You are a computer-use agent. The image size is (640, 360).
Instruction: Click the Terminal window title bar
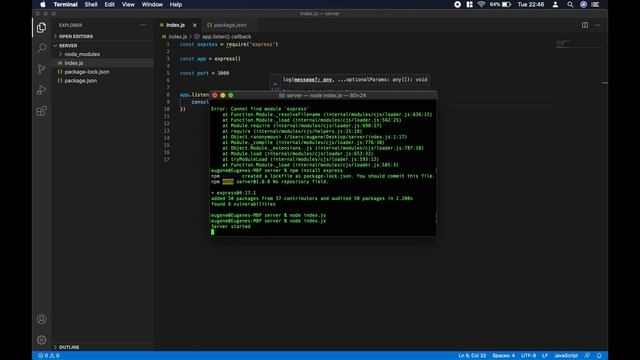pyautogui.click(x=322, y=95)
